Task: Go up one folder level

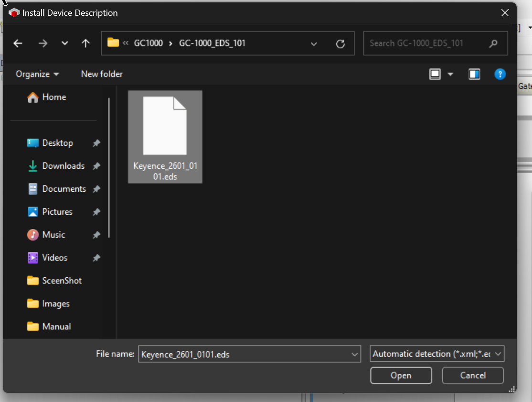Action: pyautogui.click(x=85, y=43)
